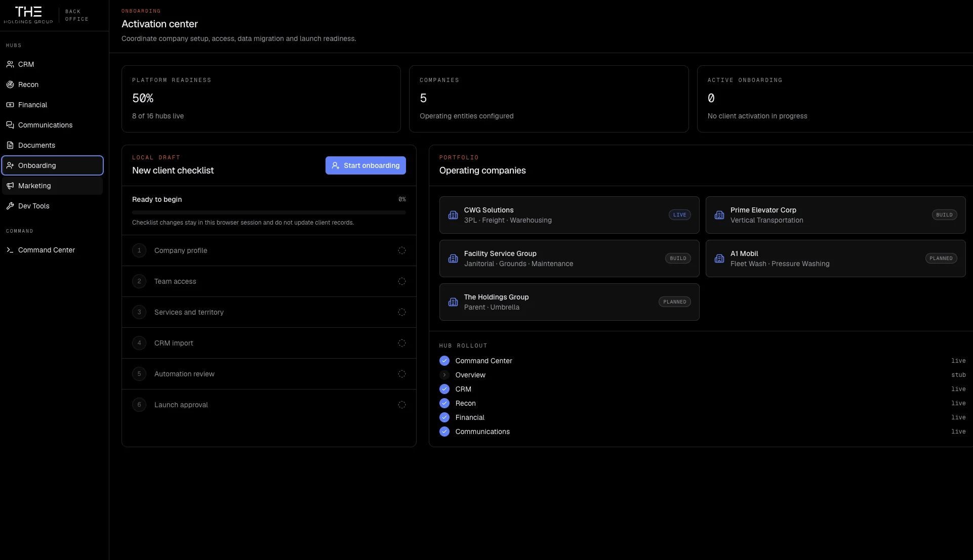The height and width of the screenshot is (560, 973).
Task: Toggle Services and territory checklist circle
Action: click(x=402, y=312)
